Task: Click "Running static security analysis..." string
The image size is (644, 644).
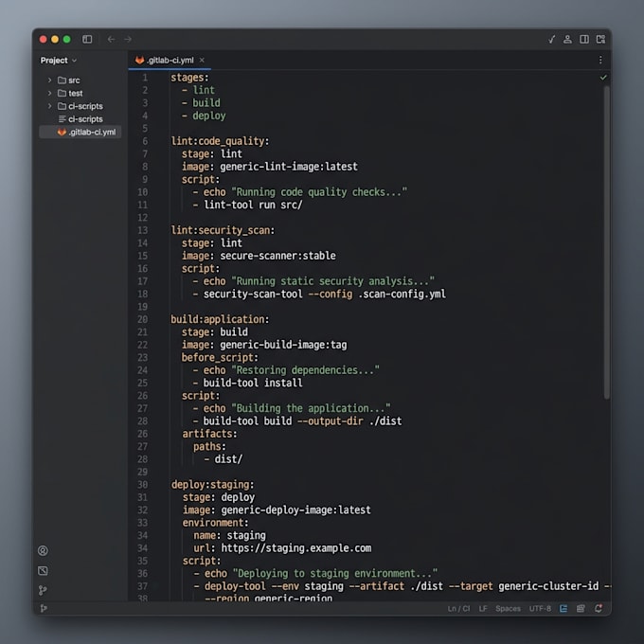Action: [x=332, y=281]
